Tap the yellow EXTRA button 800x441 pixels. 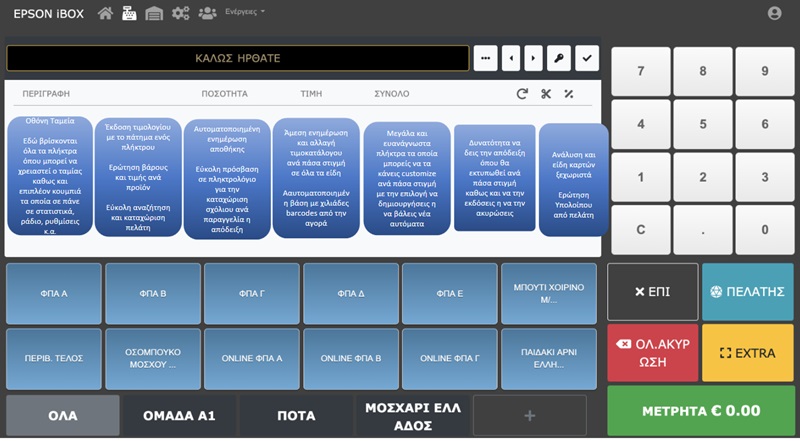[x=747, y=352]
